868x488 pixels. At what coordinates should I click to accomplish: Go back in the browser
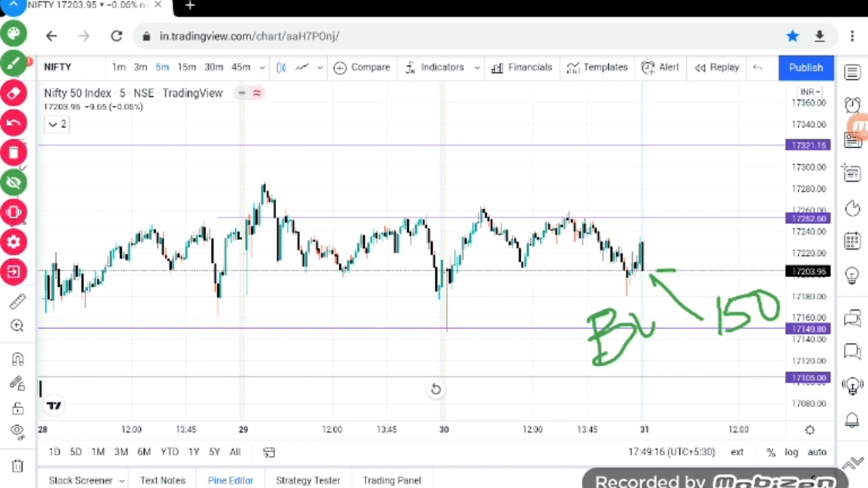coord(52,36)
